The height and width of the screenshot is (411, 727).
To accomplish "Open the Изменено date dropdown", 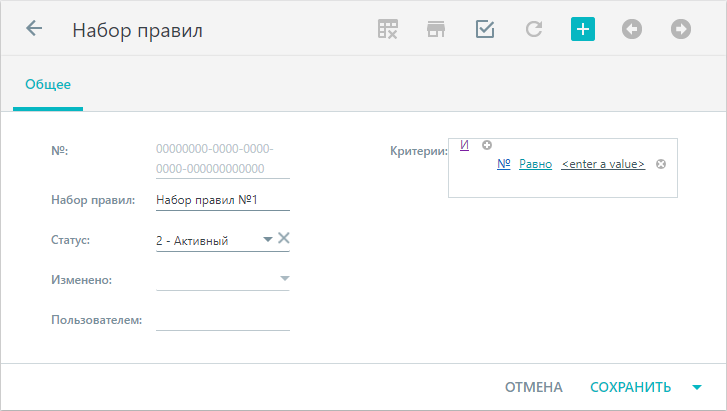I will [285, 278].
